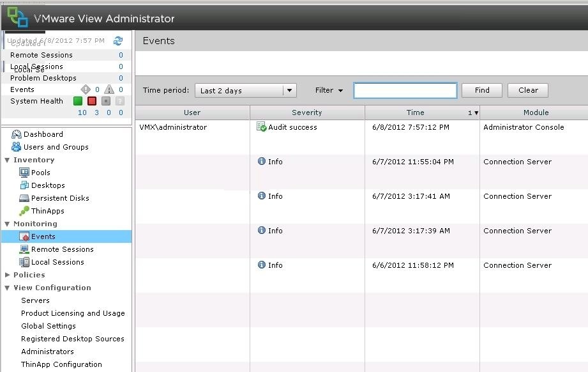Viewport: 588px width, 372px height.
Task: Refresh the status panel with the refresh icon
Action: 118,40
